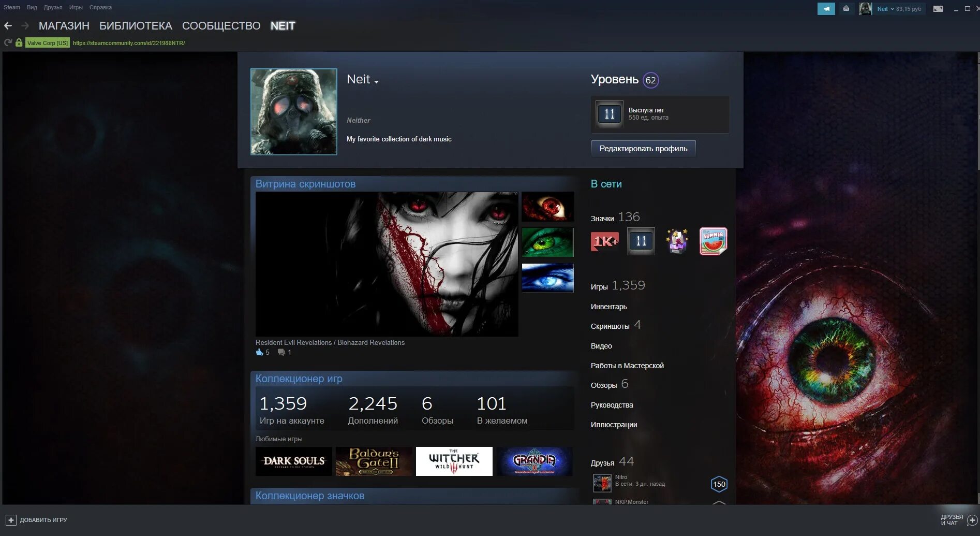Click the profile URL address field

(x=129, y=43)
